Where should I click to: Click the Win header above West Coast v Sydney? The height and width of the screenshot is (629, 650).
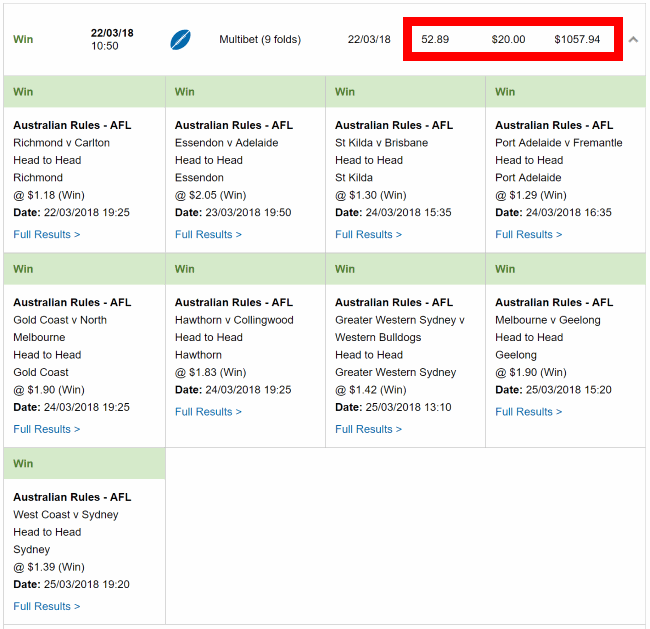pos(23,464)
